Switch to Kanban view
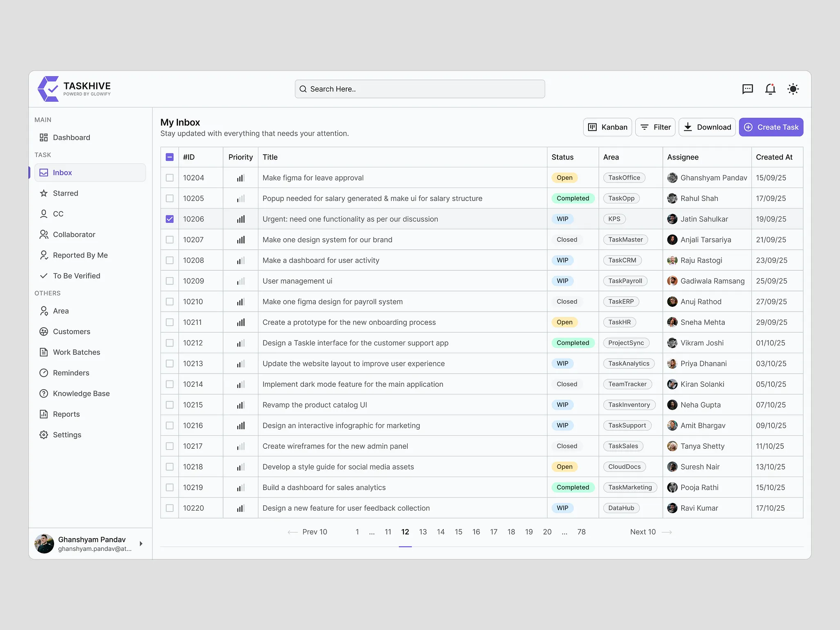 pyautogui.click(x=607, y=127)
